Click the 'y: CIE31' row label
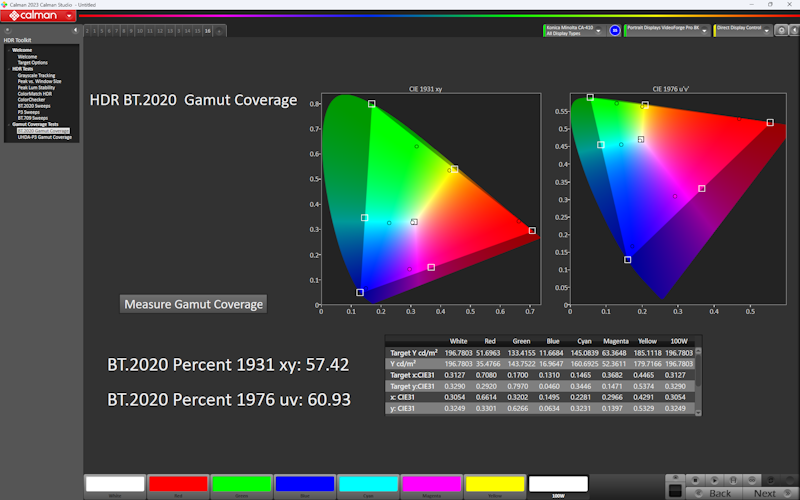The height and width of the screenshot is (500, 800). [402, 408]
